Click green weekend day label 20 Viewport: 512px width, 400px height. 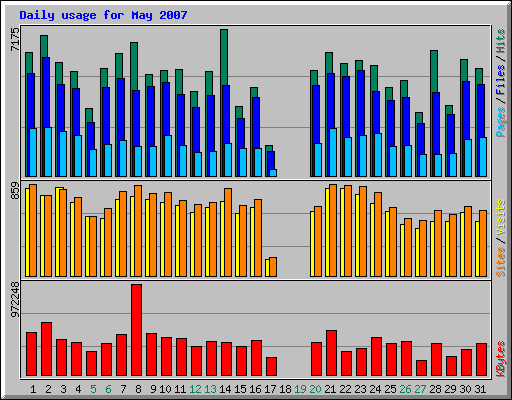click(x=315, y=389)
